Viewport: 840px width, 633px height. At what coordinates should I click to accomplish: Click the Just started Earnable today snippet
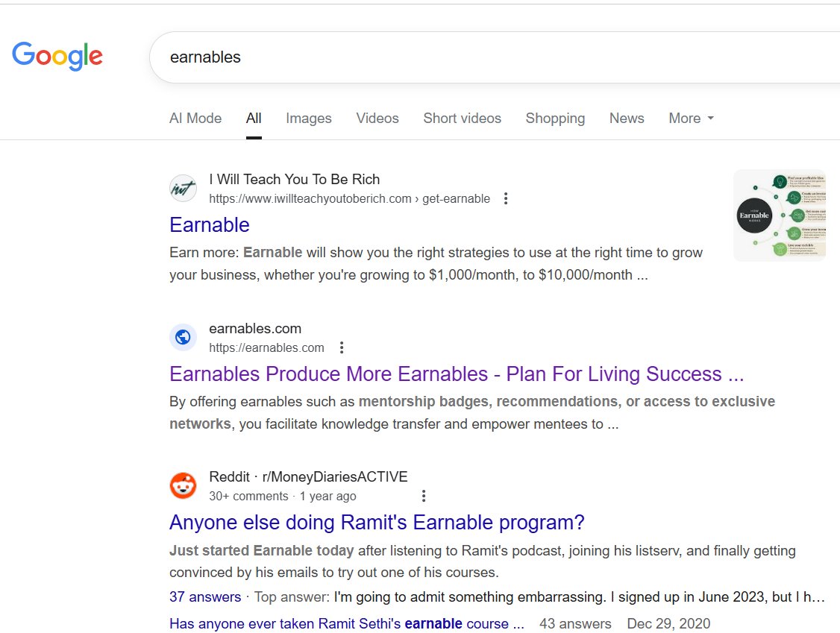[x=482, y=561]
